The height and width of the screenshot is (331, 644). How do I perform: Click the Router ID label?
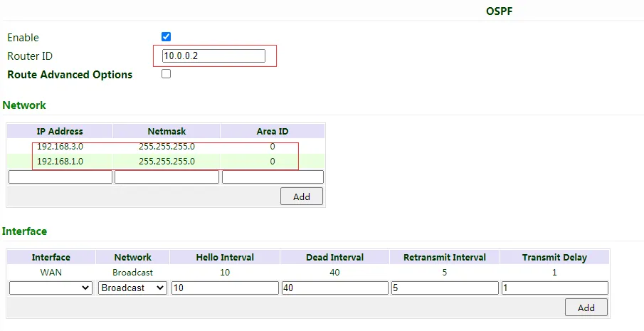point(30,56)
